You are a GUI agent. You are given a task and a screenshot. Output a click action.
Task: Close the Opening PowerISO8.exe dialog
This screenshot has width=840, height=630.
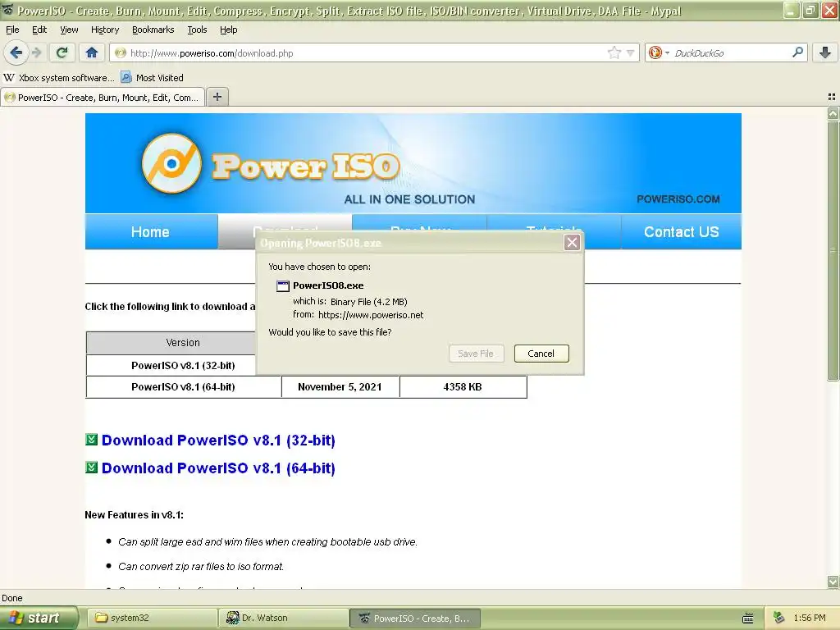tap(572, 243)
